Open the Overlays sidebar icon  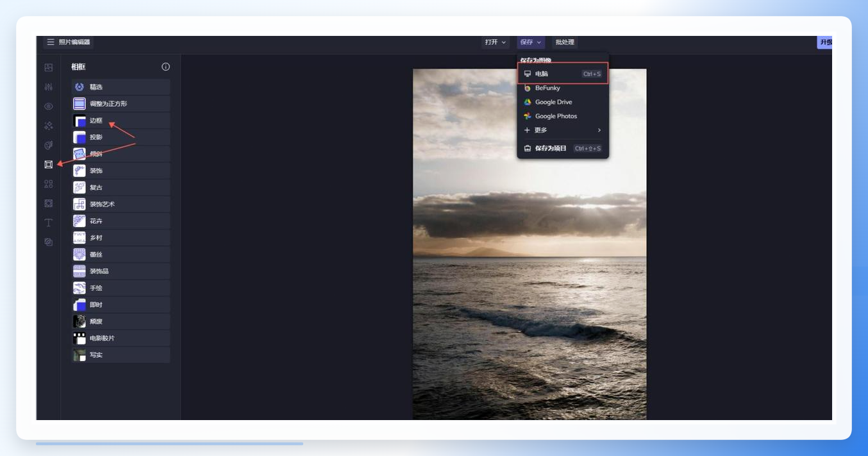[49, 203]
